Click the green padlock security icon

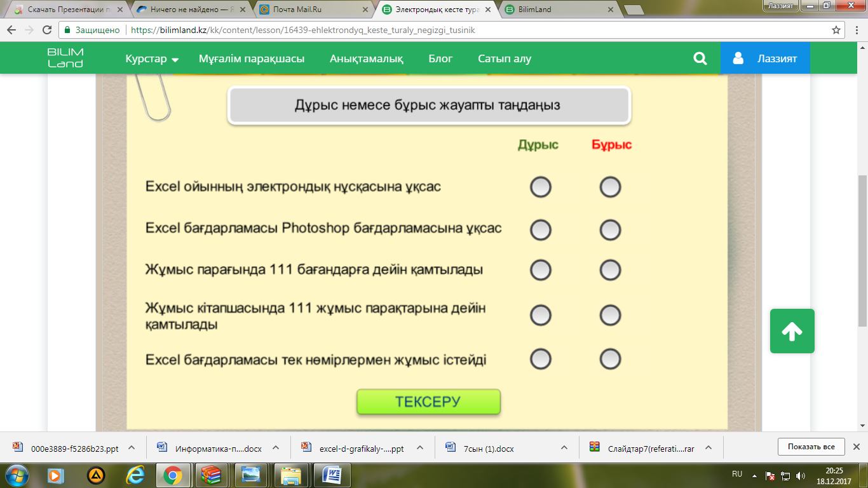[67, 30]
